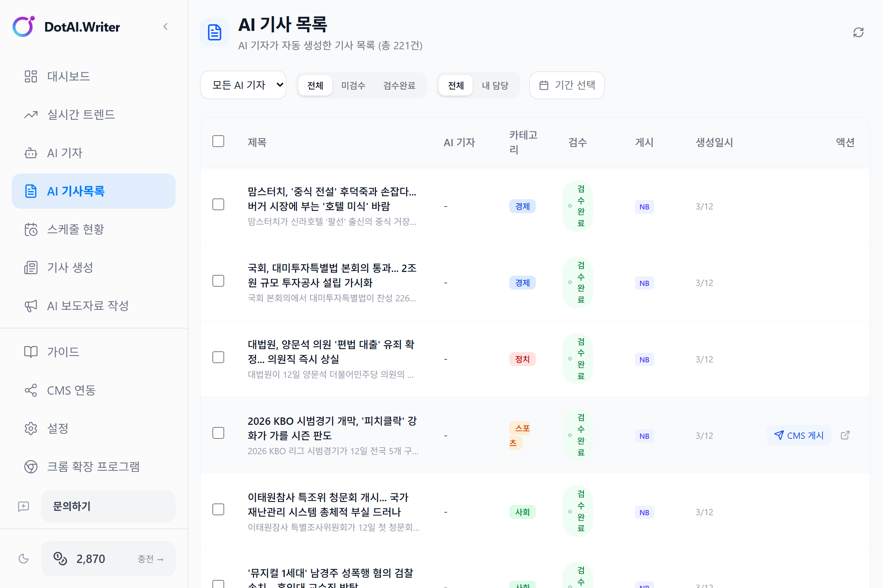Open the 모든 AI 기자 dropdown

click(243, 85)
